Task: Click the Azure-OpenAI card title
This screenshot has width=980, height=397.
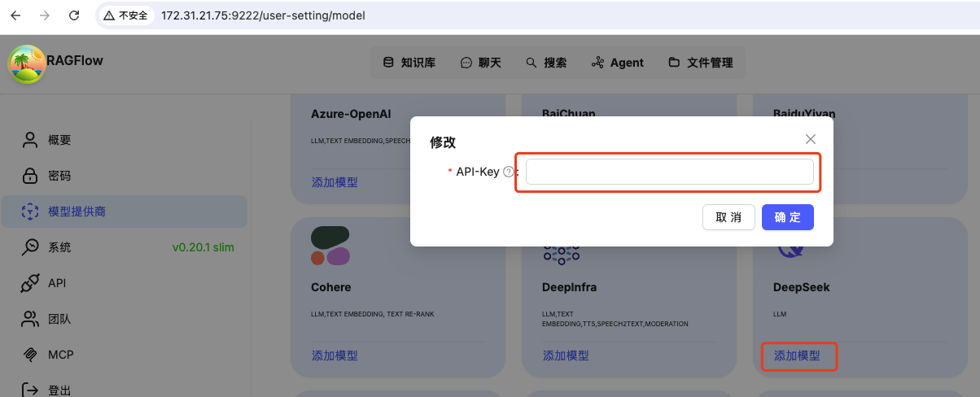Action: click(x=351, y=114)
